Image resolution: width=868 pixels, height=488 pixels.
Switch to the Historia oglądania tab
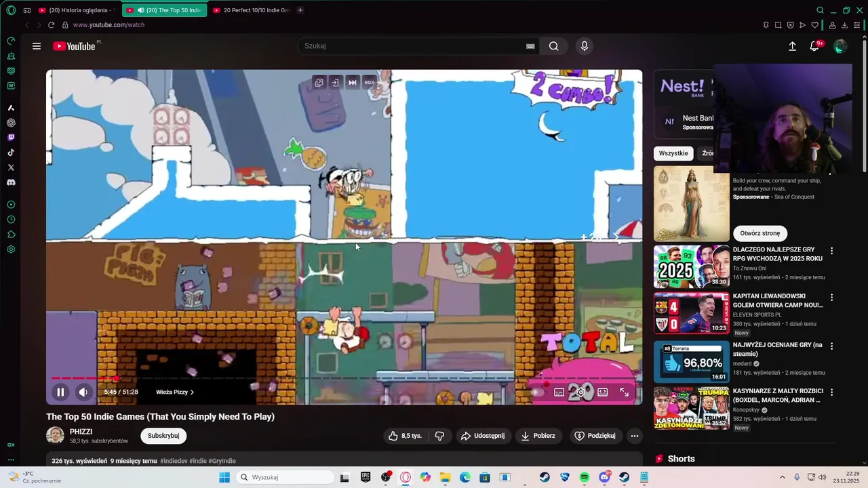[78, 10]
